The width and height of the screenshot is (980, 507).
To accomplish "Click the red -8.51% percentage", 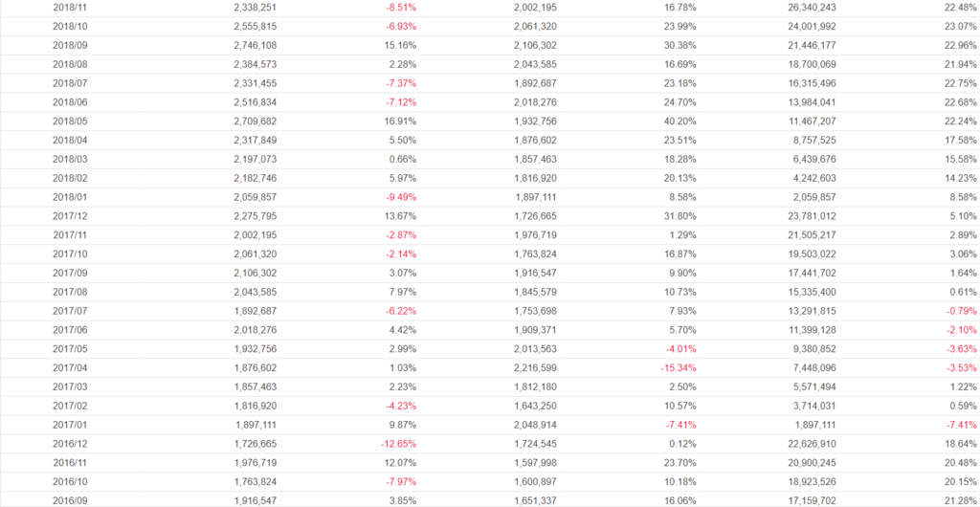I will click(x=400, y=7).
